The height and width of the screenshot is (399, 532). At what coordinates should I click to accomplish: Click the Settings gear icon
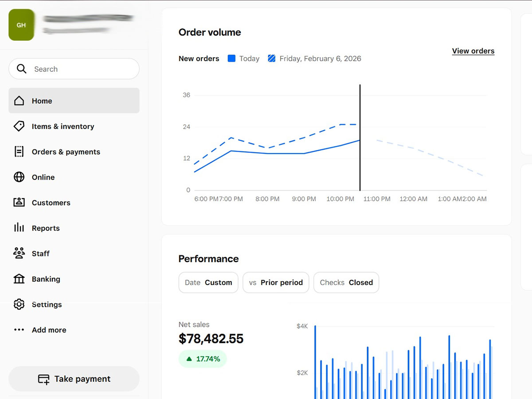(x=19, y=305)
